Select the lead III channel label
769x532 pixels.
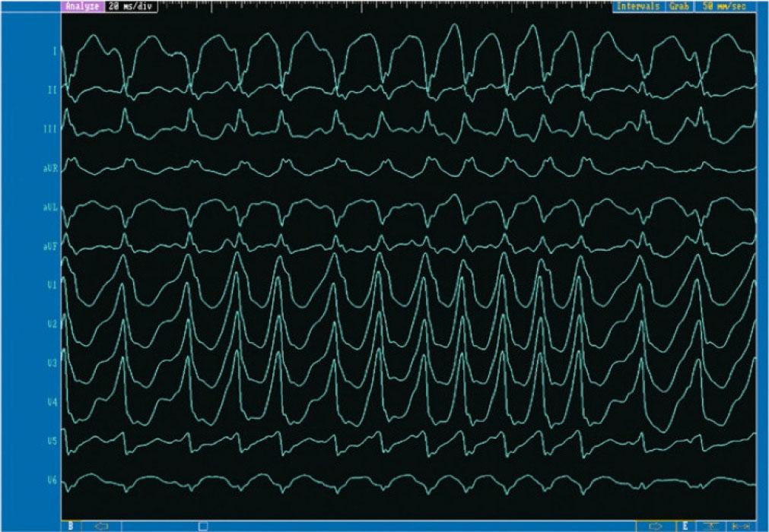[50, 129]
